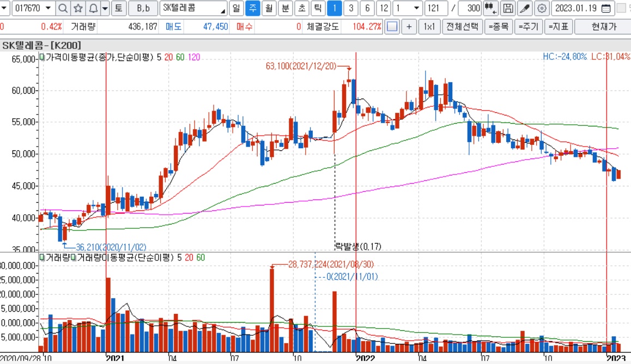This screenshot has width=631, height=364.
Task: Select the 주 weekly period toggle
Action: click(252, 8)
